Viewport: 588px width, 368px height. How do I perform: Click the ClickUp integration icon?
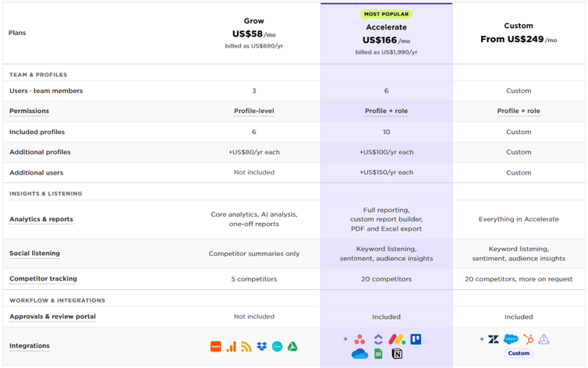click(378, 339)
